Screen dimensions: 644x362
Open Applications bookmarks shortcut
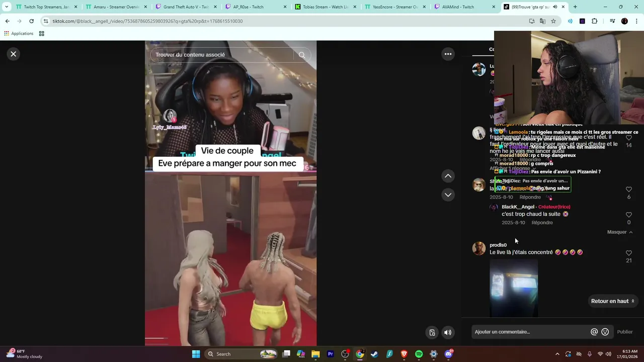(19, 34)
